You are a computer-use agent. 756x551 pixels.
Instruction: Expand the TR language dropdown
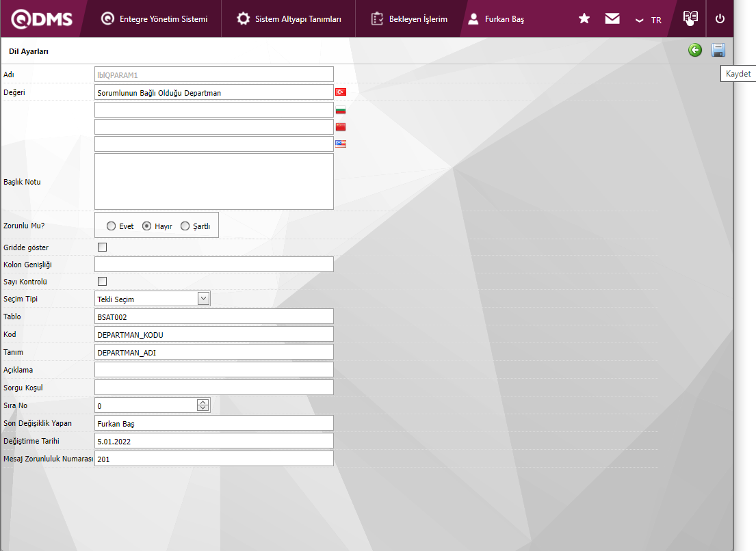click(649, 20)
